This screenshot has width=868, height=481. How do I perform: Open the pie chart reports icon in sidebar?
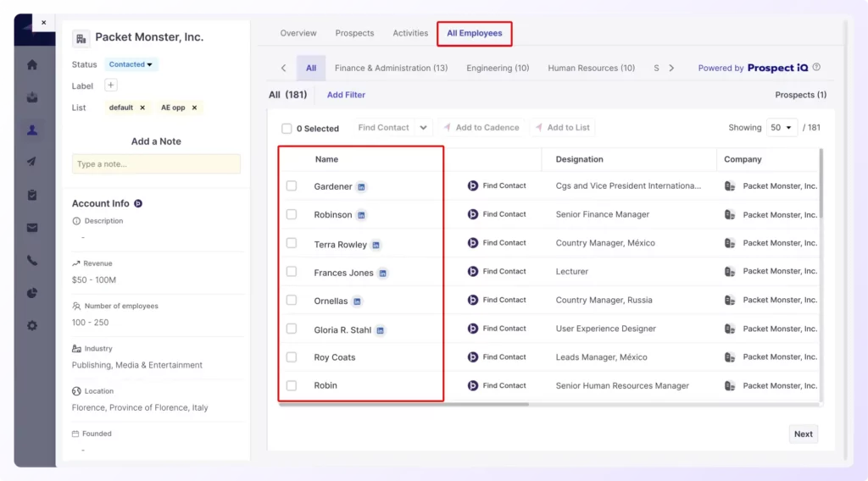coord(32,293)
